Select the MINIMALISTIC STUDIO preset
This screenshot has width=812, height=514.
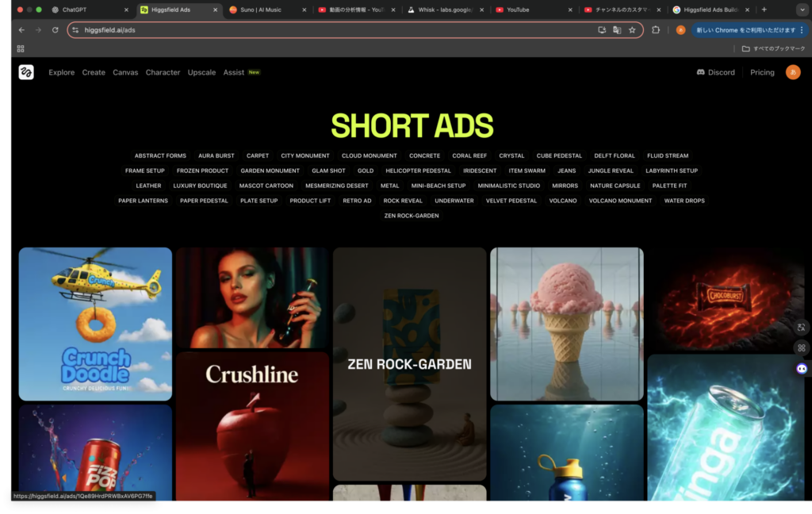pos(508,186)
